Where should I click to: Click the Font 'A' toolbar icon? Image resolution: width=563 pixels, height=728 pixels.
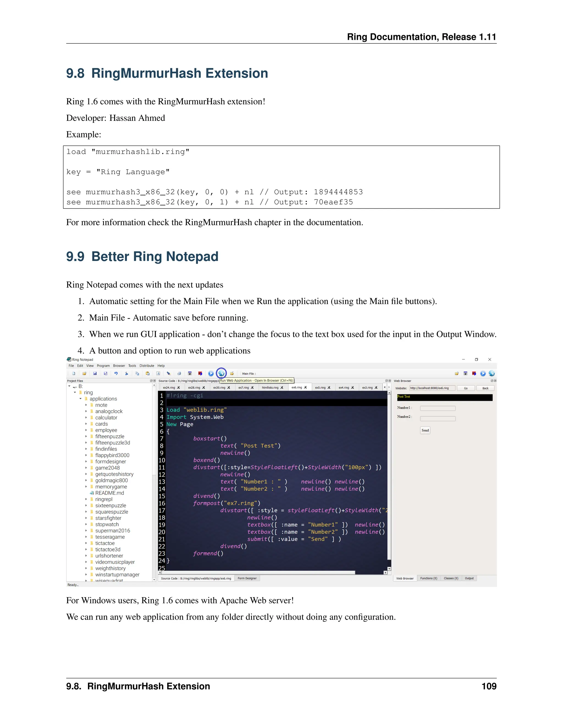coord(158,373)
